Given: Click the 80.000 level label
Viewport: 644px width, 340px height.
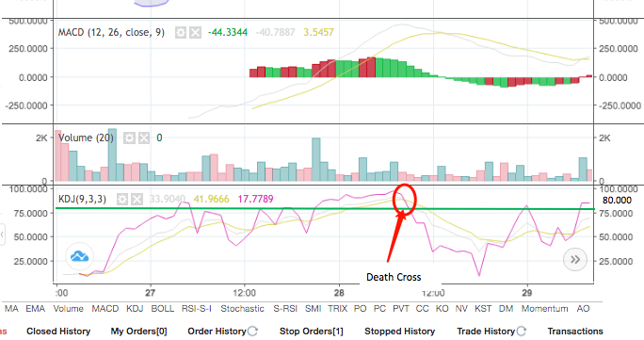Looking at the screenshot, I should [x=617, y=201].
